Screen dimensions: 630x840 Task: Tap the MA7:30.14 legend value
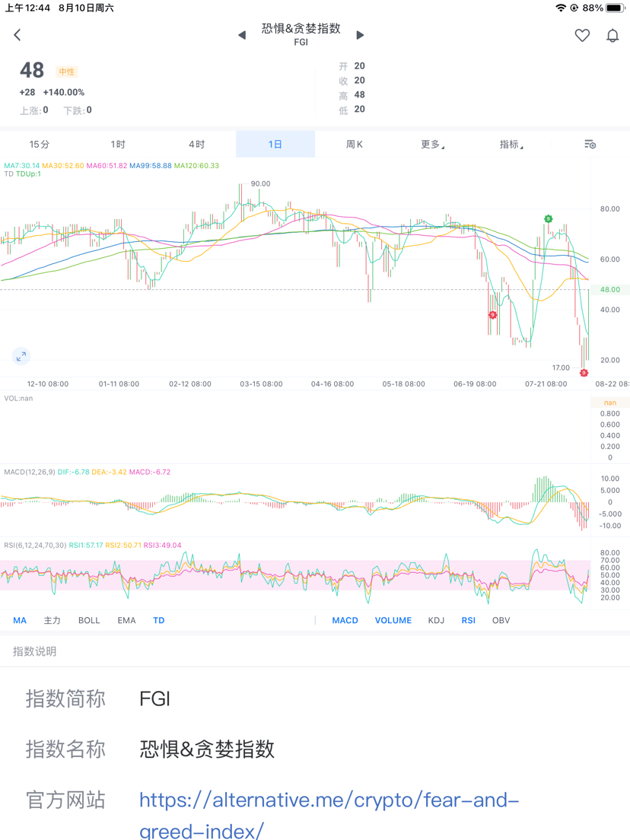pos(22,166)
